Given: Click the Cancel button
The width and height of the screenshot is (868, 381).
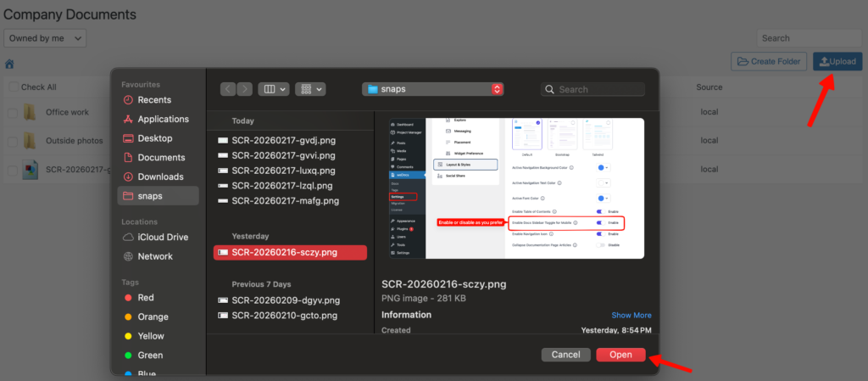Looking at the screenshot, I should coord(565,355).
